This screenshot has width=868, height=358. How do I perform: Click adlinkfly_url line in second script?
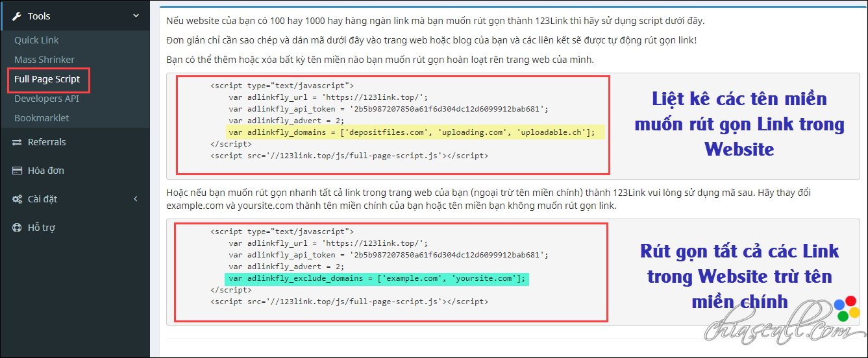tap(328, 243)
